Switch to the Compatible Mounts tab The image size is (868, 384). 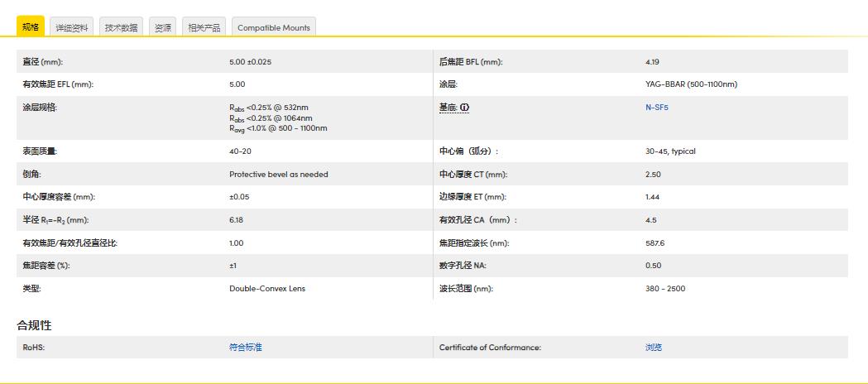pyautogui.click(x=273, y=27)
